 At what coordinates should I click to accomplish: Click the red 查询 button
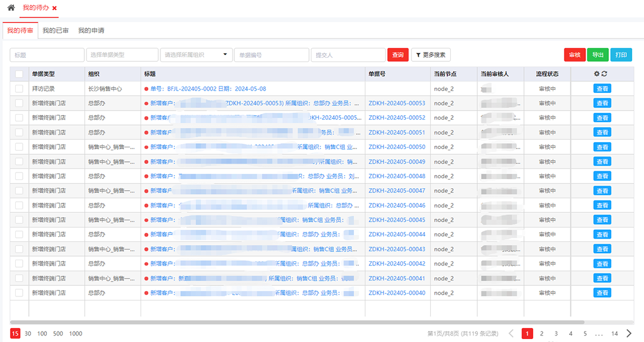[398, 54]
